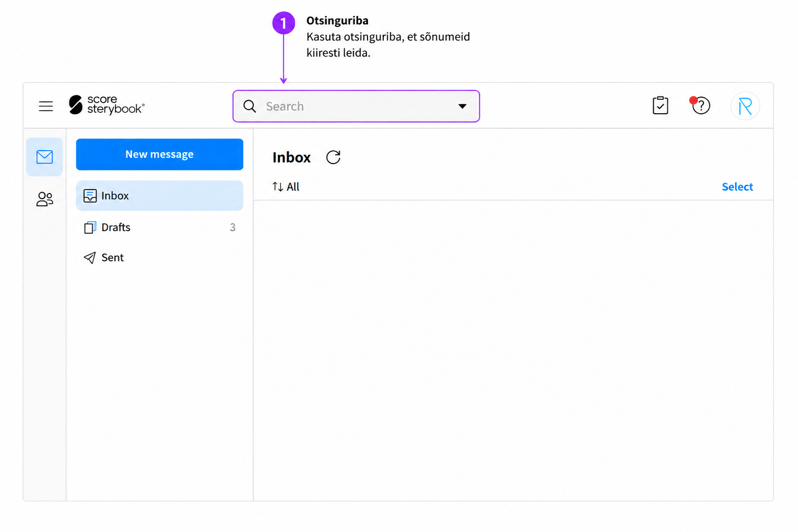Click the Score Sterybook logo

(107, 105)
